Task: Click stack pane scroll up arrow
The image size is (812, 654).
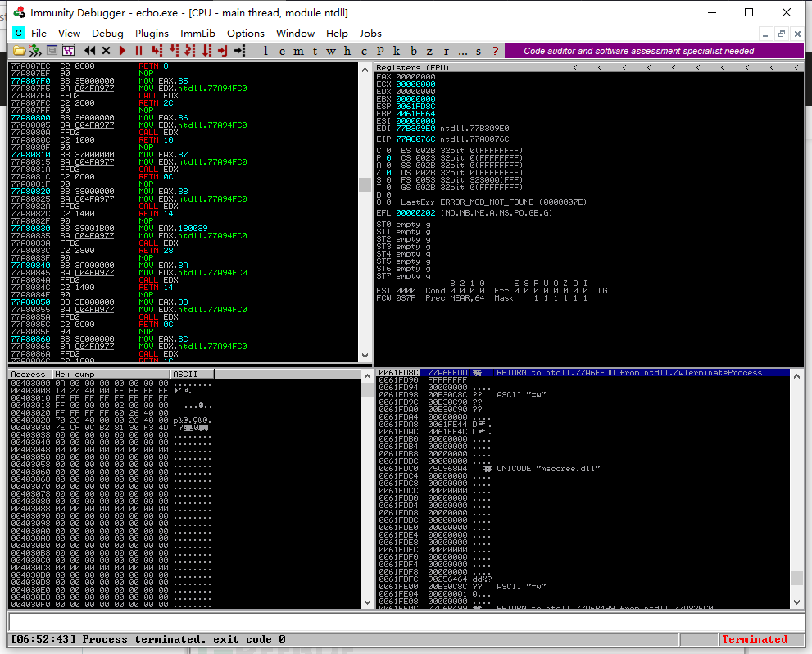Action: (x=797, y=376)
